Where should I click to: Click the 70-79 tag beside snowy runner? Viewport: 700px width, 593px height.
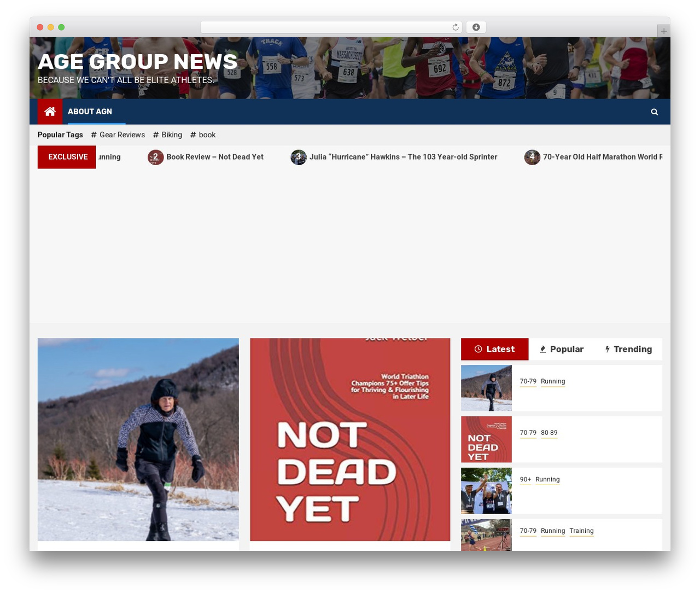pyautogui.click(x=528, y=382)
